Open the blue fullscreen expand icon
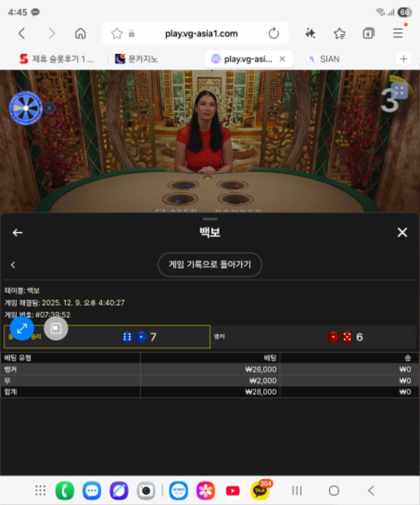This screenshot has height=505, width=420. [x=21, y=328]
